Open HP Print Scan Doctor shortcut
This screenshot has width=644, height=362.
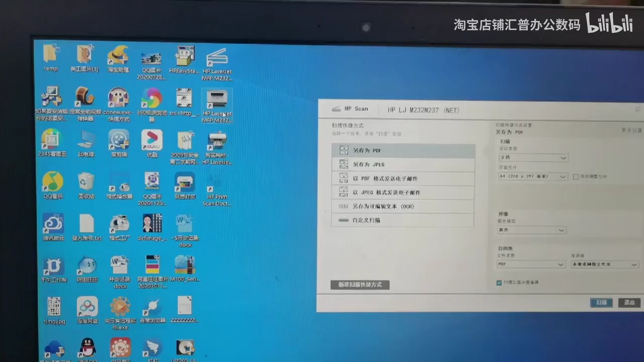pyautogui.click(x=217, y=190)
